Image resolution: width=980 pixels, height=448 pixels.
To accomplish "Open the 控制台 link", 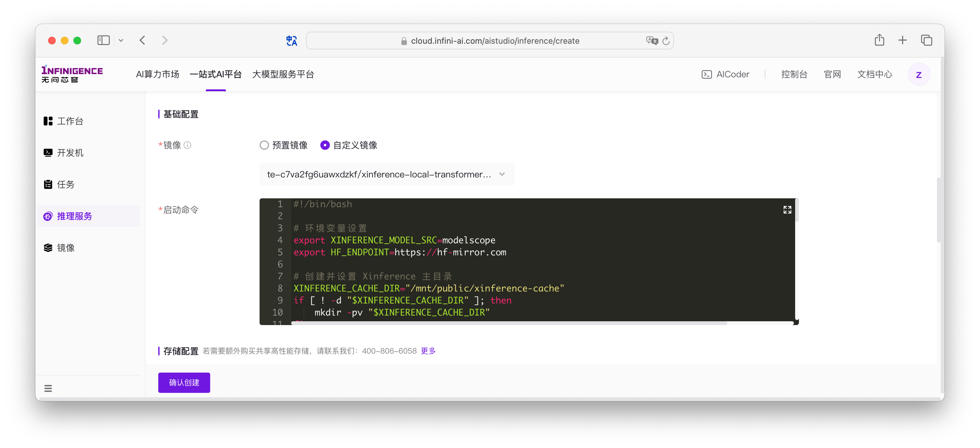I will point(794,74).
